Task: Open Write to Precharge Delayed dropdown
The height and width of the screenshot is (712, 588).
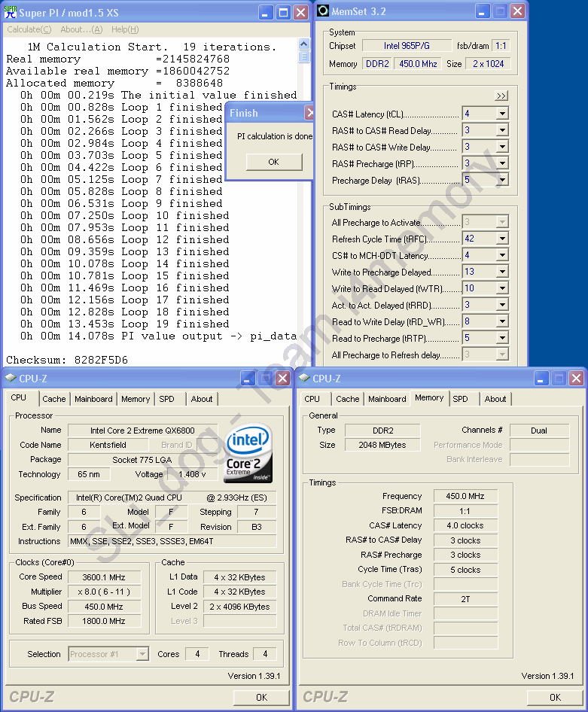Action: click(502, 272)
